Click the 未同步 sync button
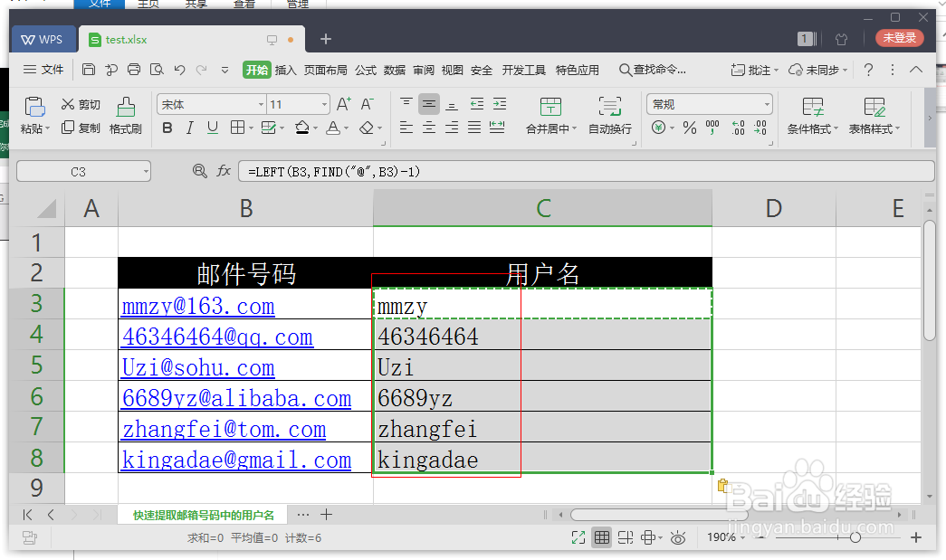 (818, 70)
